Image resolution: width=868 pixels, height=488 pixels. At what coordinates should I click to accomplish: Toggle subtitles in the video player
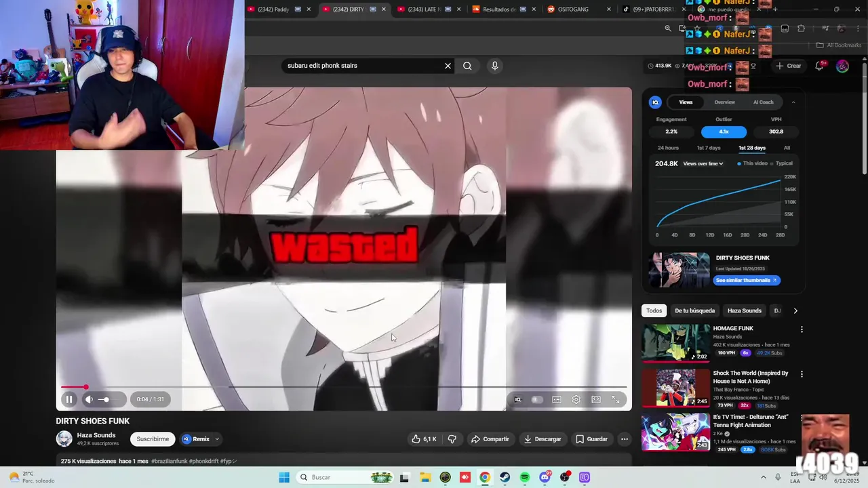(x=557, y=400)
